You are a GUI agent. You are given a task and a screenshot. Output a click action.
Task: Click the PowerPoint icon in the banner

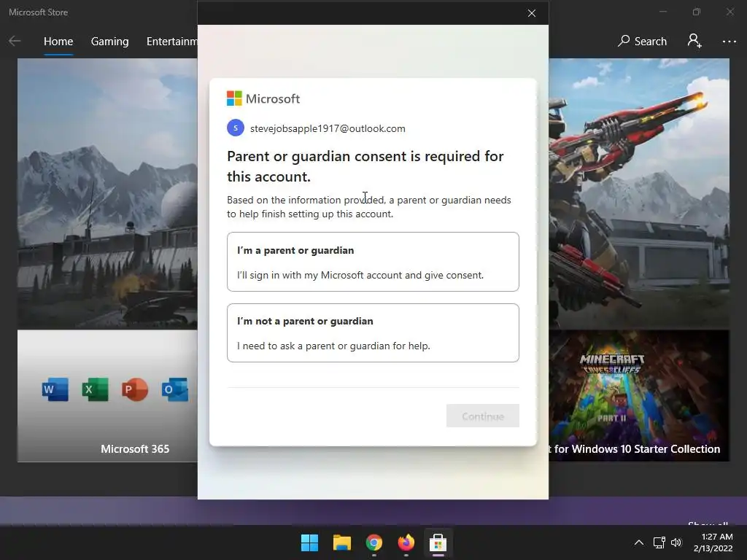pyautogui.click(x=135, y=389)
